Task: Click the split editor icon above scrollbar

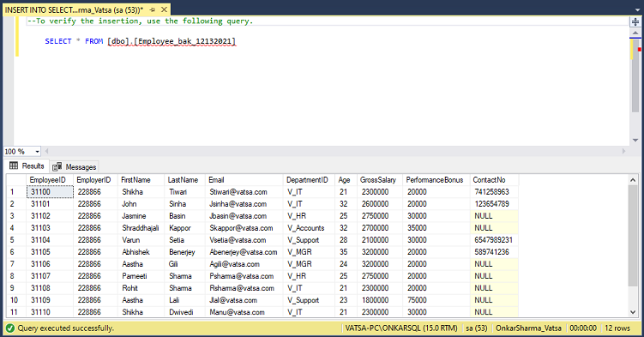Action: pyautogui.click(x=635, y=21)
